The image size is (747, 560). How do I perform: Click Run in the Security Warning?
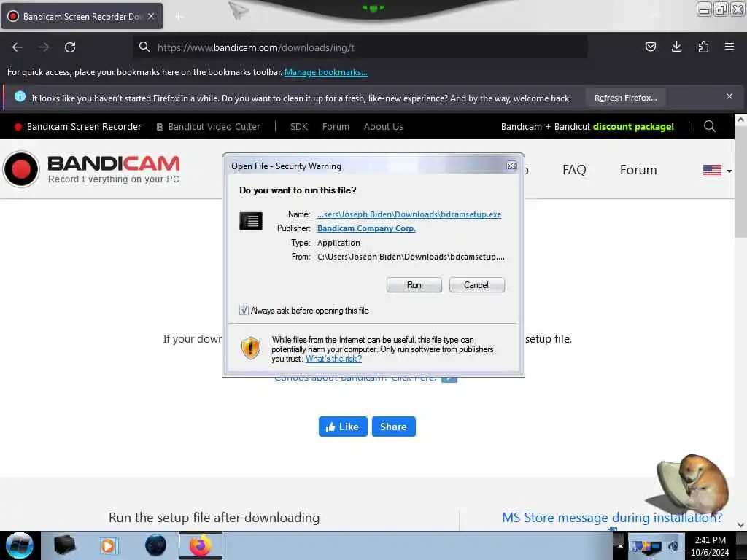[x=414, y=285]
